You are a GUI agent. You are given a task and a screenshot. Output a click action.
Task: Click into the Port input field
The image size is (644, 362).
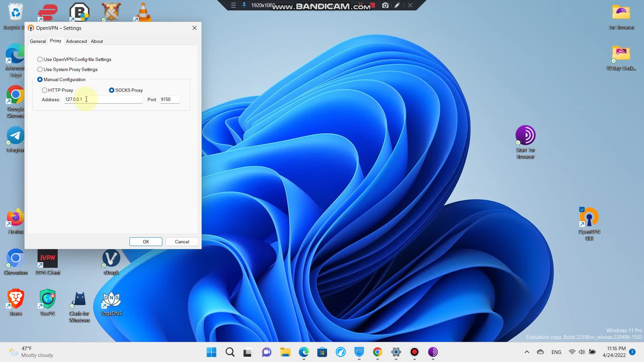170,100
